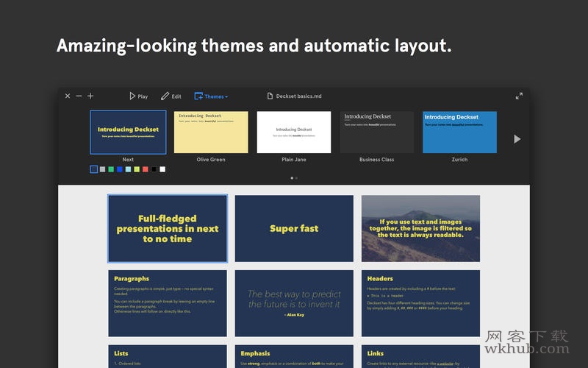Image resolution: width=588 pixels, height=368 pixels.
Task: Pick the red color swatch
Action: click(146, 169)
